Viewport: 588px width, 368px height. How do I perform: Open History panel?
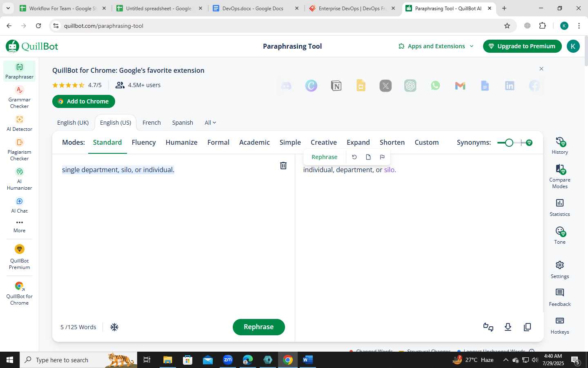pos(560,146)
